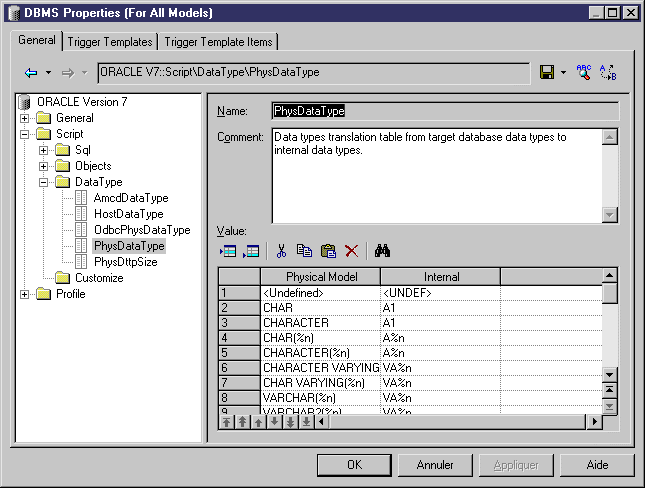Click the Find binoculars icon
This screenshot has width=645, height=488.
point(382,251)
